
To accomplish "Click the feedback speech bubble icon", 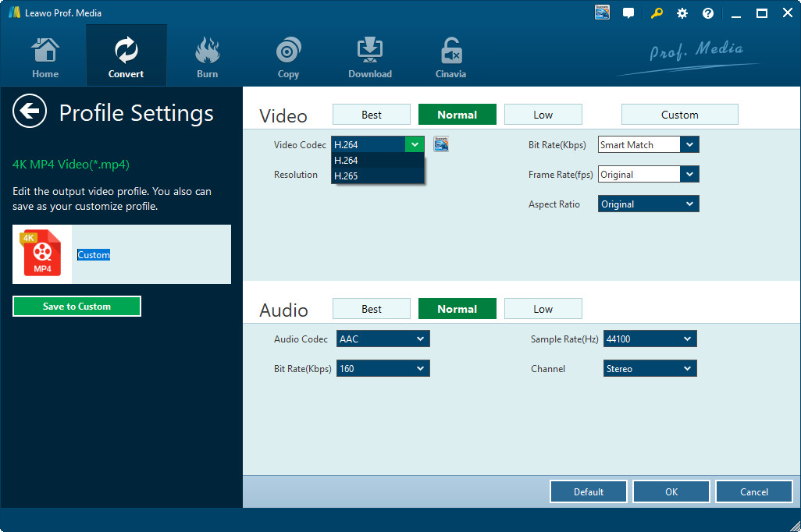I will 628,13.
